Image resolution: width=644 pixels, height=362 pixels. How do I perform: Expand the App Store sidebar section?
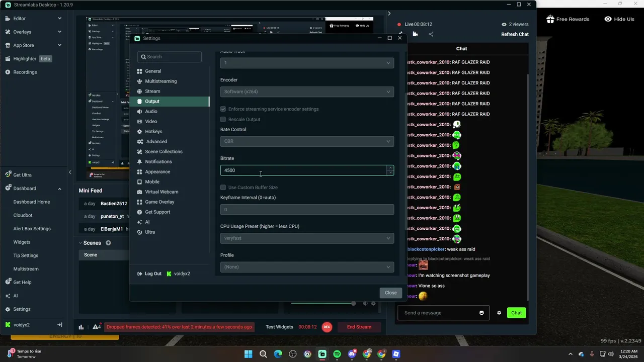click(x=59, y=45)
